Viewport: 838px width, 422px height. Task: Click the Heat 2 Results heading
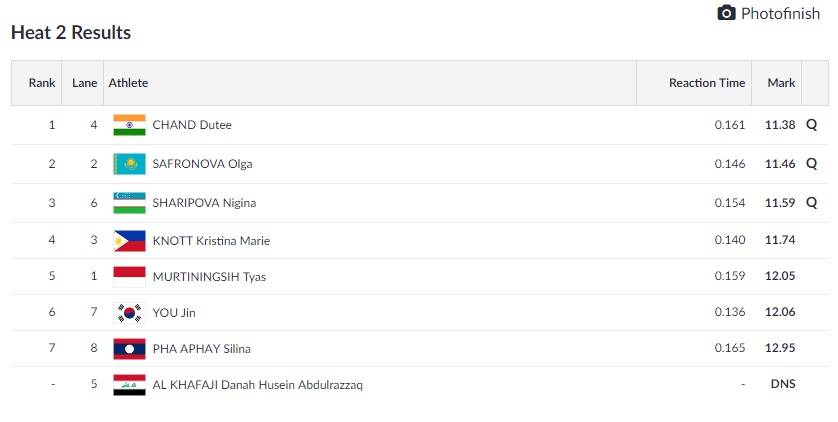click(x=71, y=32)
